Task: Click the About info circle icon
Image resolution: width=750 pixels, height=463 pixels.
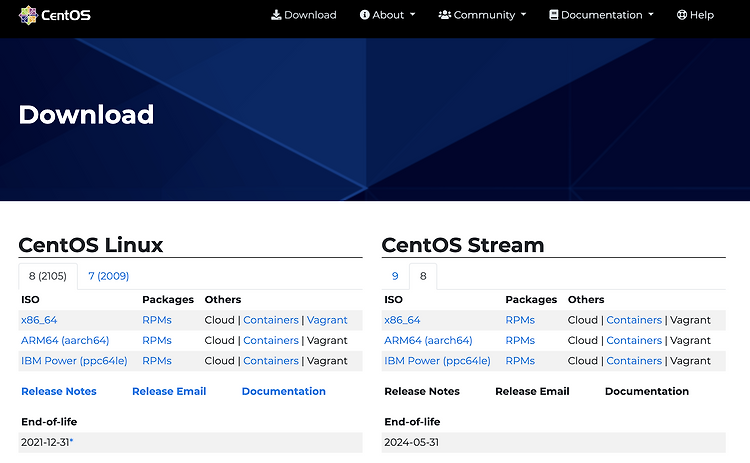Action: [364, 15]
